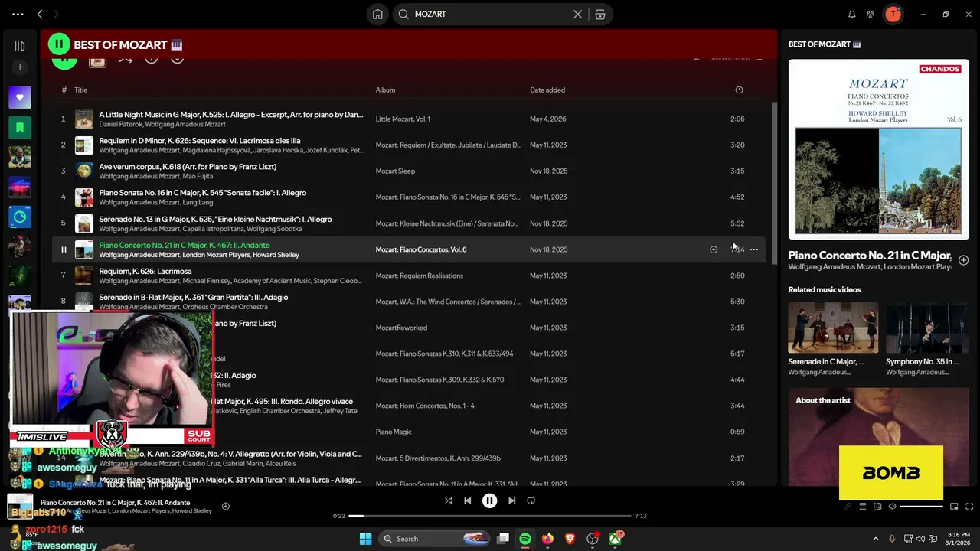Viewport: 980px width, 551px height.
Task: Toggle repeat in the player bar
Action: point(531,500)
